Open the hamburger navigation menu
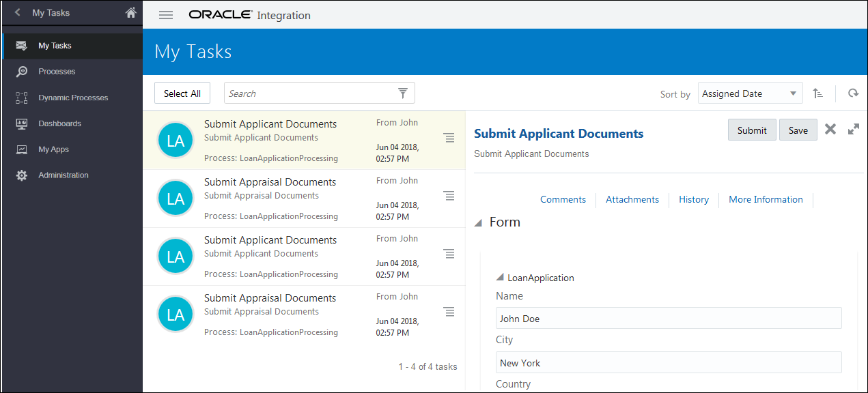The image size is (868, 393). tap(166, 15)
